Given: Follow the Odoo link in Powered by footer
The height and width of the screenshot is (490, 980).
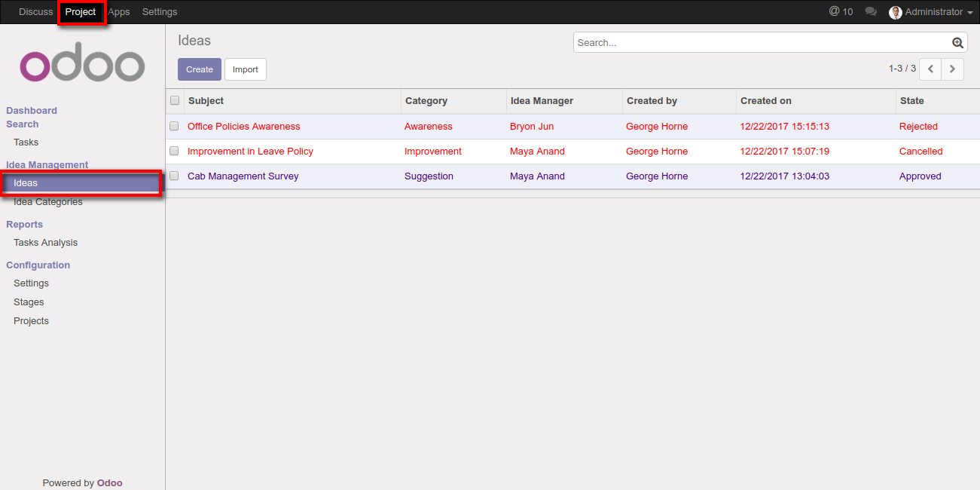Looking at the screenshot, I should (x=110, y=483).
